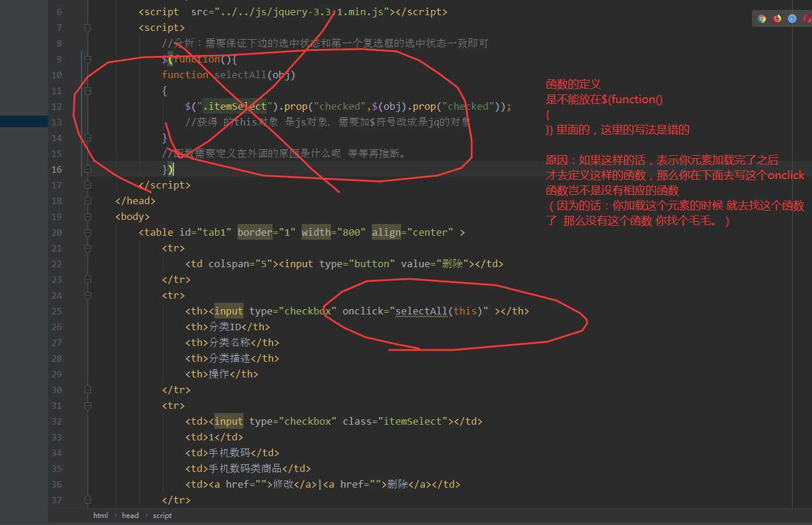
Task: Click fold end marker on line 16
Action: [88, 169]
